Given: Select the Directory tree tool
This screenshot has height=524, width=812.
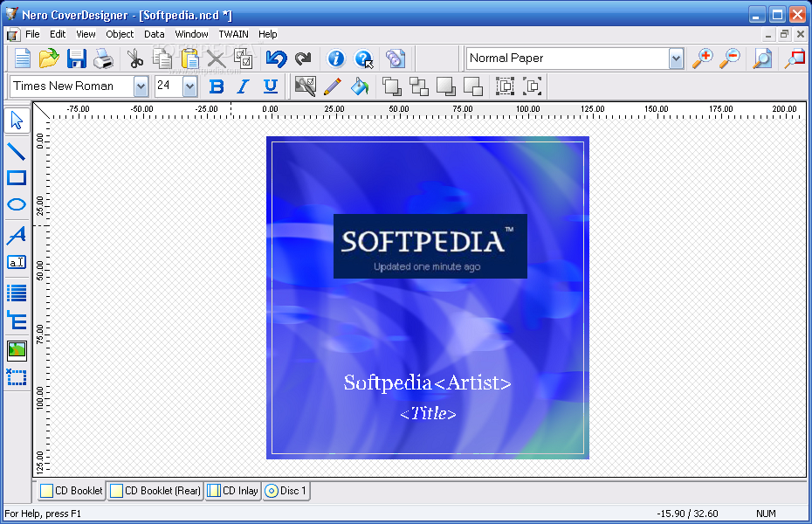Looking at the screenshot, I should pos(17,320).
